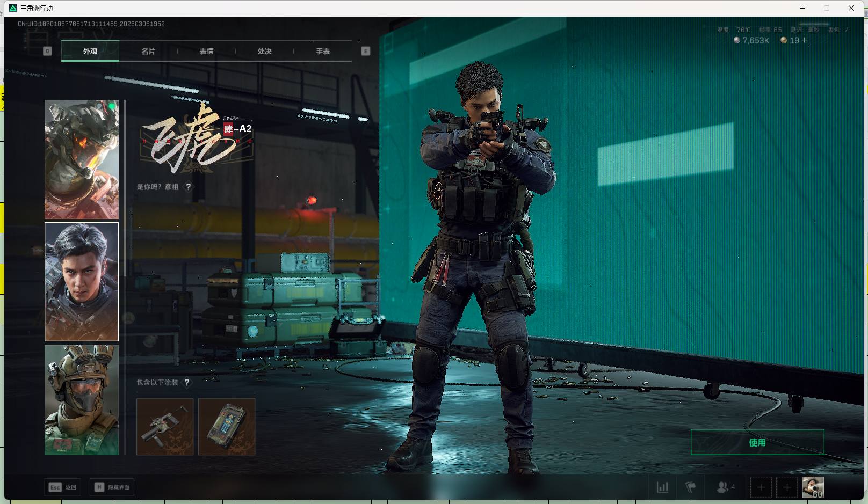Close the 三角洲行动 window

pyautogui.click(x=851, y=8)
